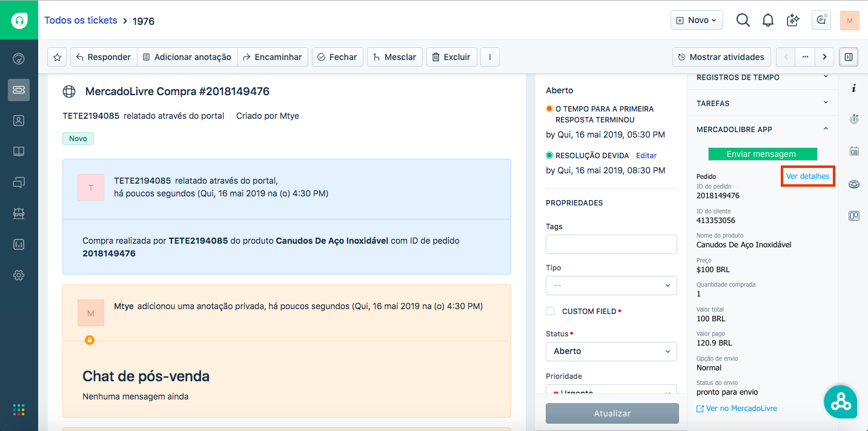Expand the TAREFAS section
Screen dimensions: 868x431
tap(763, 103)
